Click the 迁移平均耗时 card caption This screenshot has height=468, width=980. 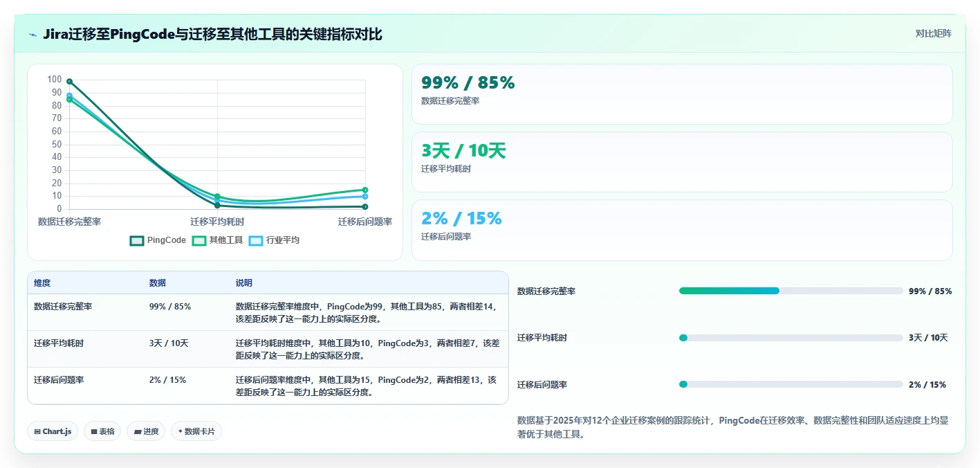[446, 169]
